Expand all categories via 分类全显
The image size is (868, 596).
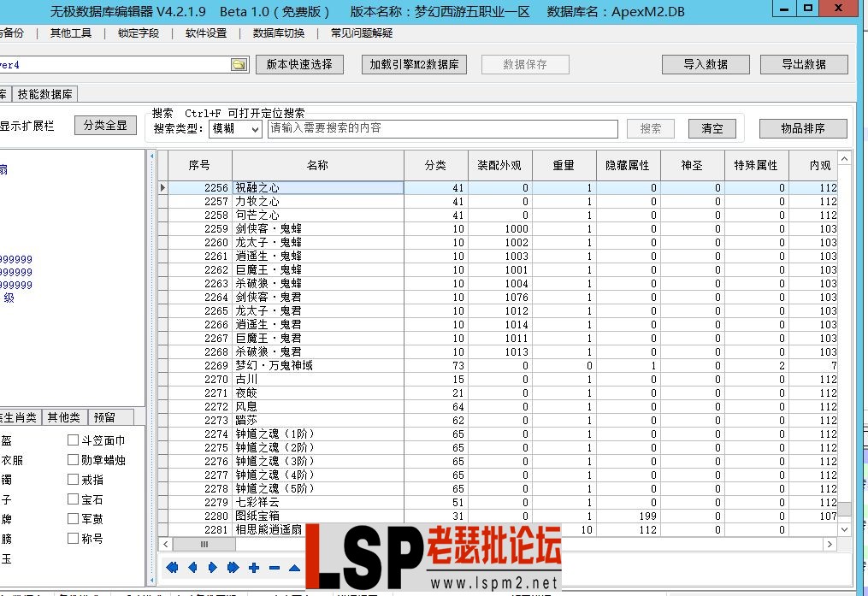[103, 125]
